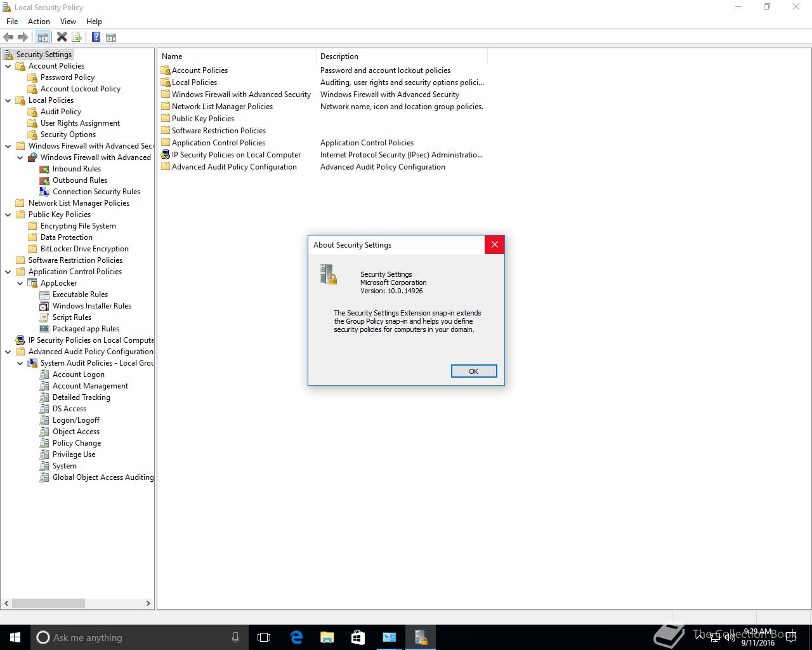Screen dimensions: 812x650
Task: Click OK in About Security Settings dialog
Action: click(474, 371)
